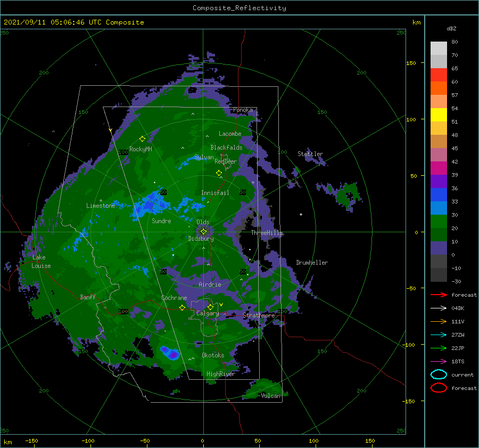
Task: Click the red forecast arrow in legend
Action: click(x=439, y=295)
